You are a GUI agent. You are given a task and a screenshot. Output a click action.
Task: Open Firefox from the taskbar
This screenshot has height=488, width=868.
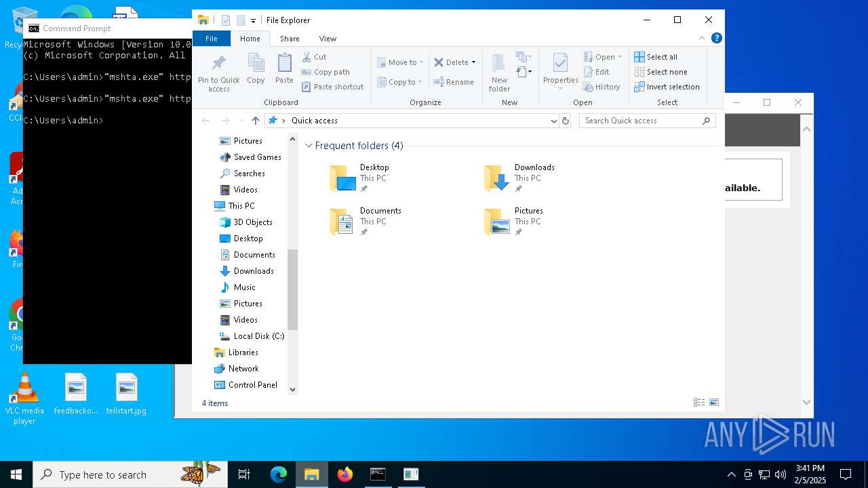coord(345,474)
